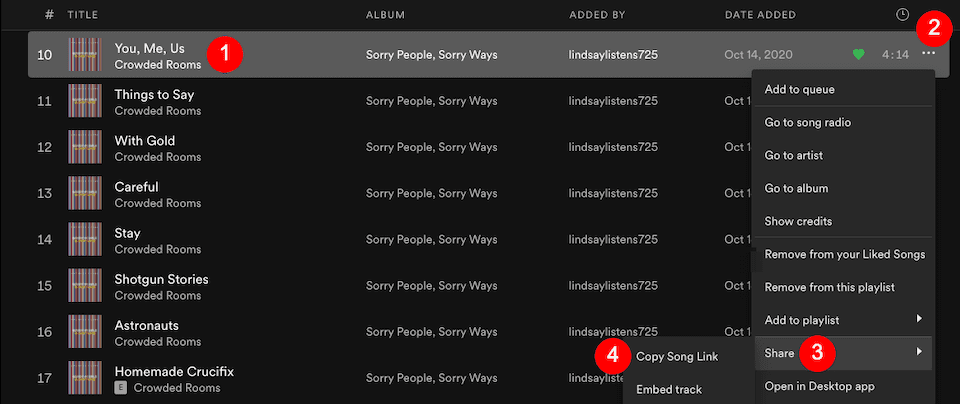Select Copy Song Link
This screenshot has height=404, width=960.
tap(677, 357)
